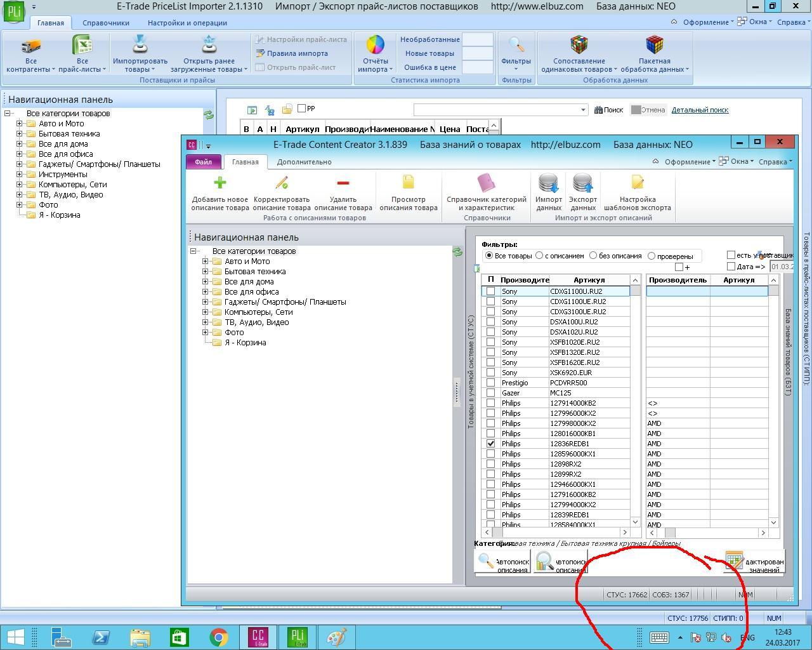
Task: Click Отмена button in search bar
Action: click(648, 110)
